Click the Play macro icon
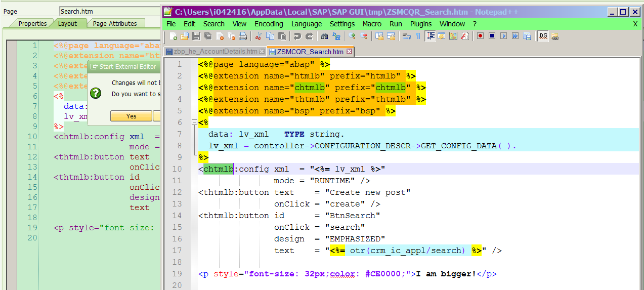The width and height of the screenshot is (644, 290). 503,36
